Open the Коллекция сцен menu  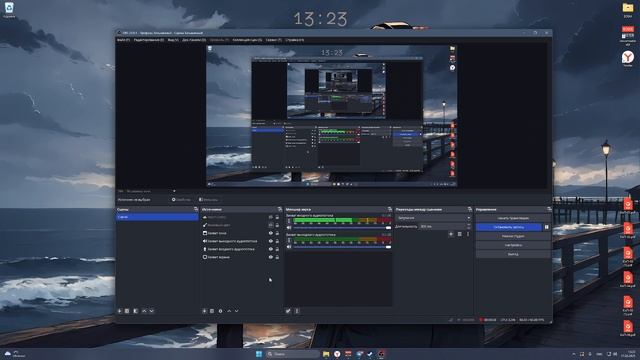(x=247, y=40)
